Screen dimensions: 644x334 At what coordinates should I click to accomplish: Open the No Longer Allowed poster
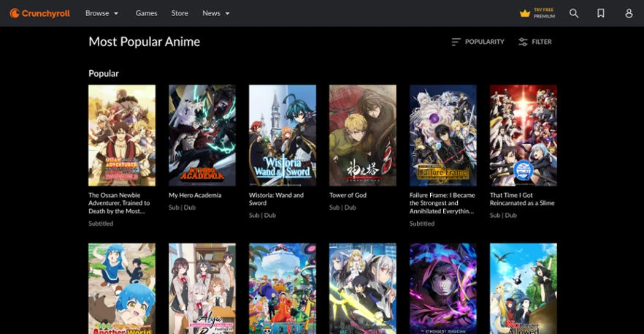(x=524, y=289)
